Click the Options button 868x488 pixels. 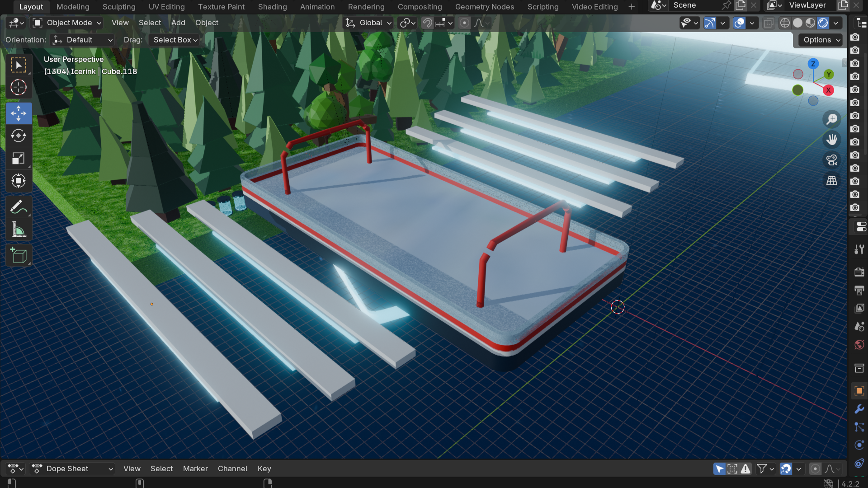coord(821,40)
